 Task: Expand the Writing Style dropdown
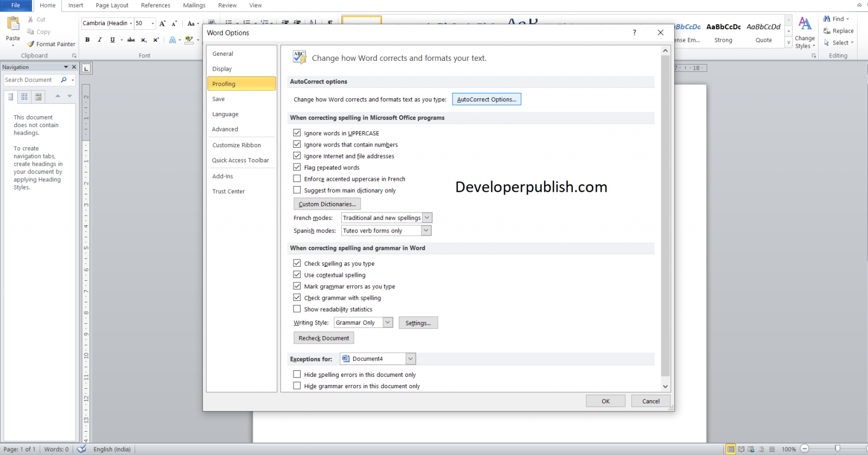click(x=388, y=323)
